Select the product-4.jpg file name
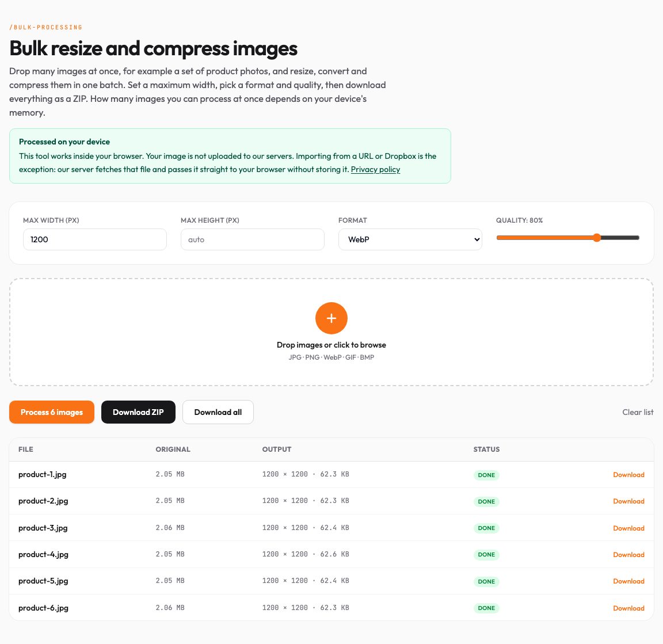 pyautogui.click(x=43, y=554)
